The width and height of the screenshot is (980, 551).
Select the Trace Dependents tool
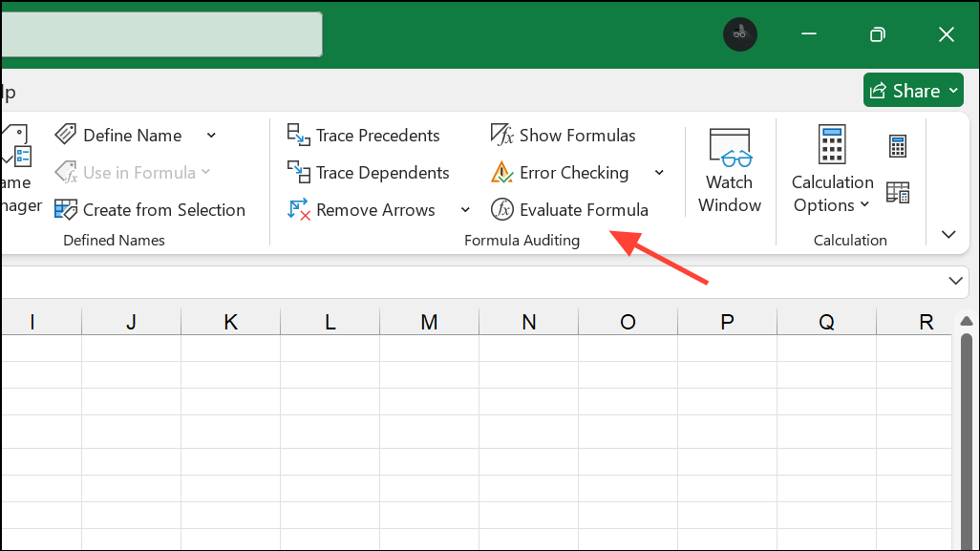[x=369, y=172]
